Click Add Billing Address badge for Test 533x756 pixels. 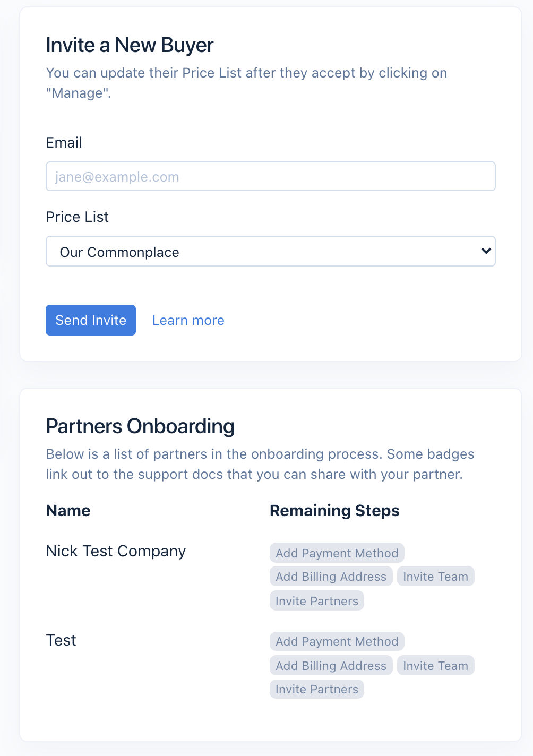[331, 666]
